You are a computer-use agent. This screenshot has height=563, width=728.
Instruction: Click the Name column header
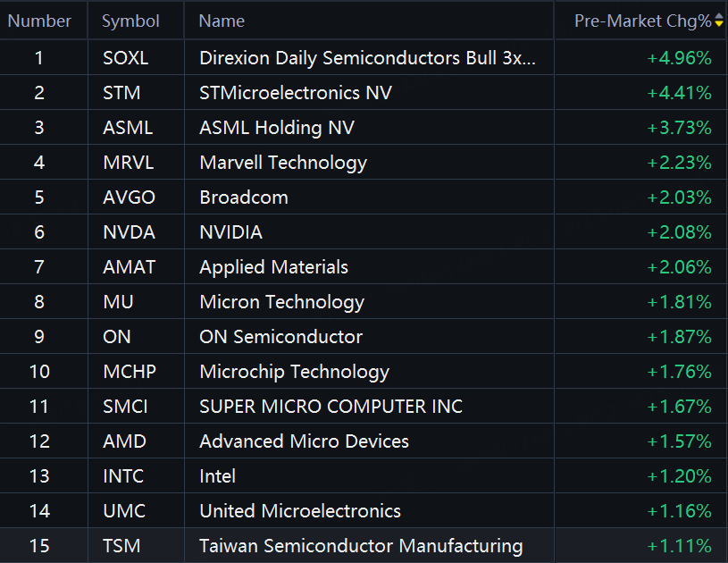(x=222, y=21)
